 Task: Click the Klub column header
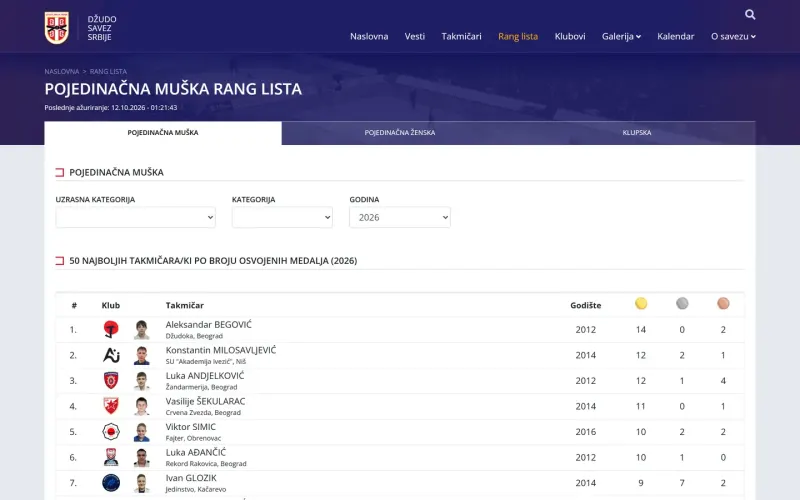click(x=111, y=305)
